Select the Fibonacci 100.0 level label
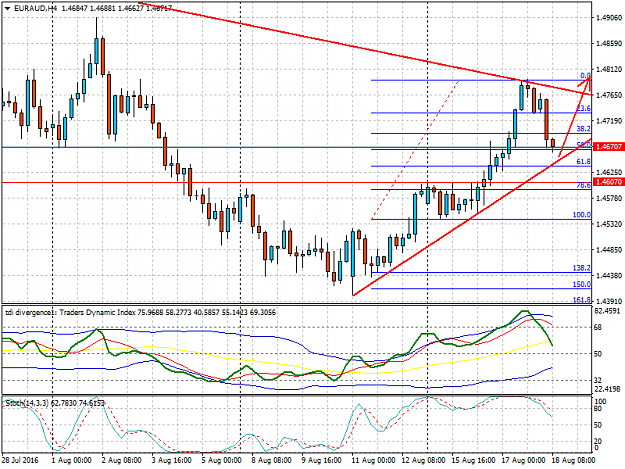The height and width of the screenshot is (469, 625). (x=582, y=215)
